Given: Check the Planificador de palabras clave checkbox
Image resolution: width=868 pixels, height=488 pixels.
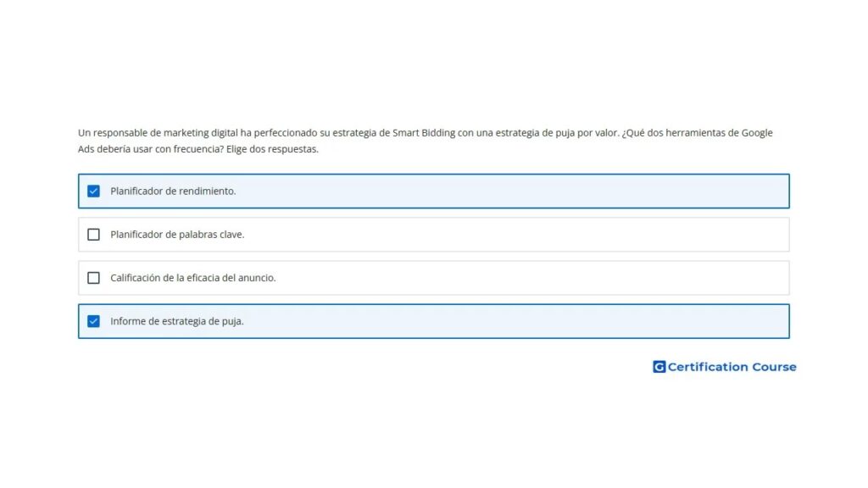Looking at the screenshot, I should [93, 235].
